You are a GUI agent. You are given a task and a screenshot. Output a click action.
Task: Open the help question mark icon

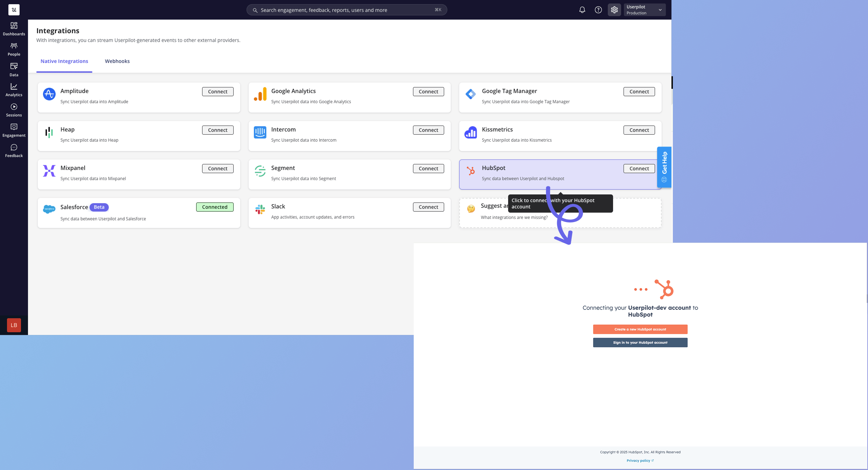(x=598, y=10)
